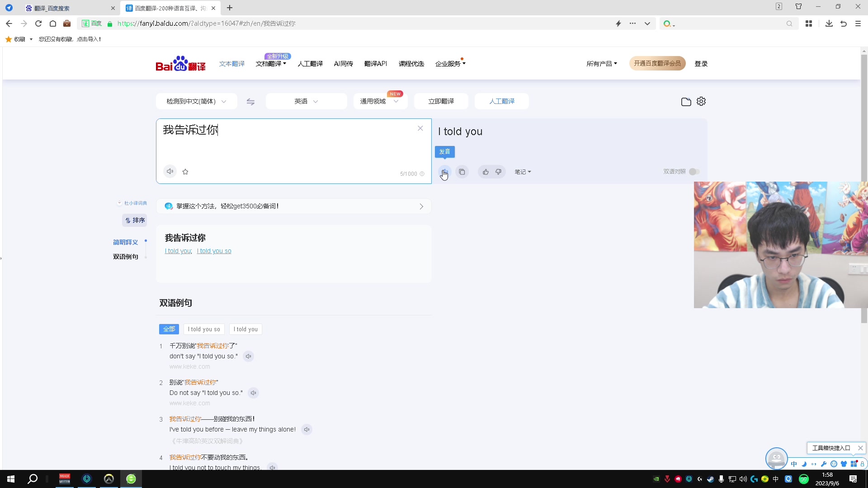Like the translation with thumbs up
This screenshot has width=868, height=488.
click(x=486, y=172)
